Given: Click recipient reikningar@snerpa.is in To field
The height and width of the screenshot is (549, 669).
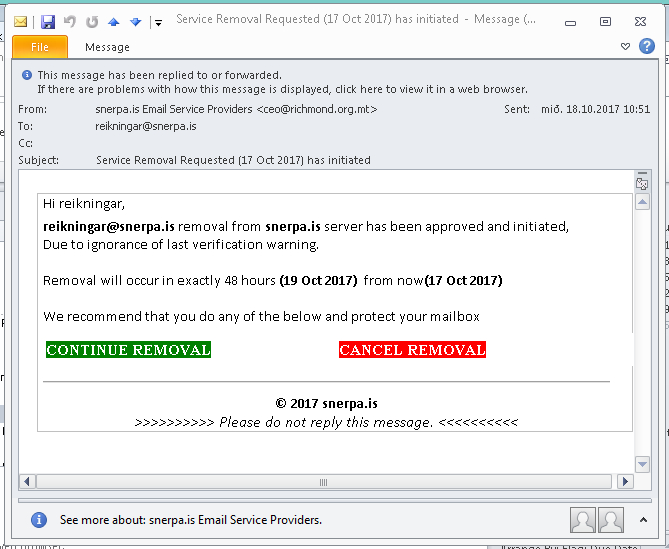Looking at the screenshot, I should (145, 126).
